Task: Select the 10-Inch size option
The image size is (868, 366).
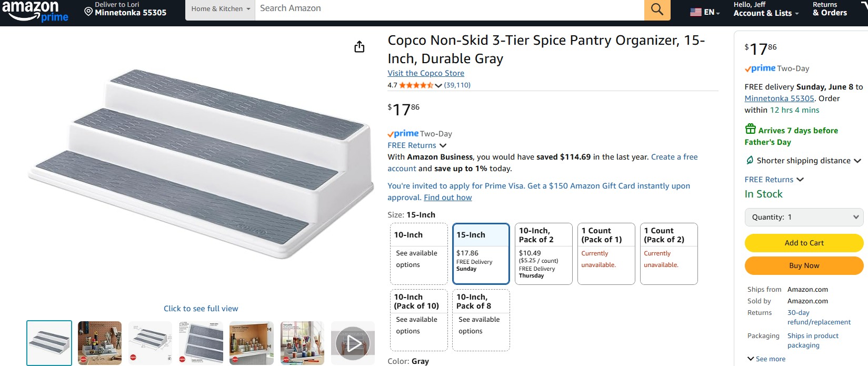Action: [x=419, y=253]
